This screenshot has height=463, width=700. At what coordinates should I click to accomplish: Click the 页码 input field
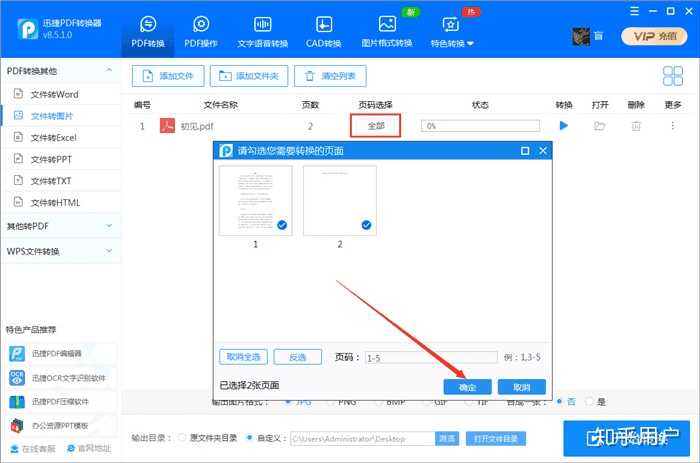pos(431,357)
